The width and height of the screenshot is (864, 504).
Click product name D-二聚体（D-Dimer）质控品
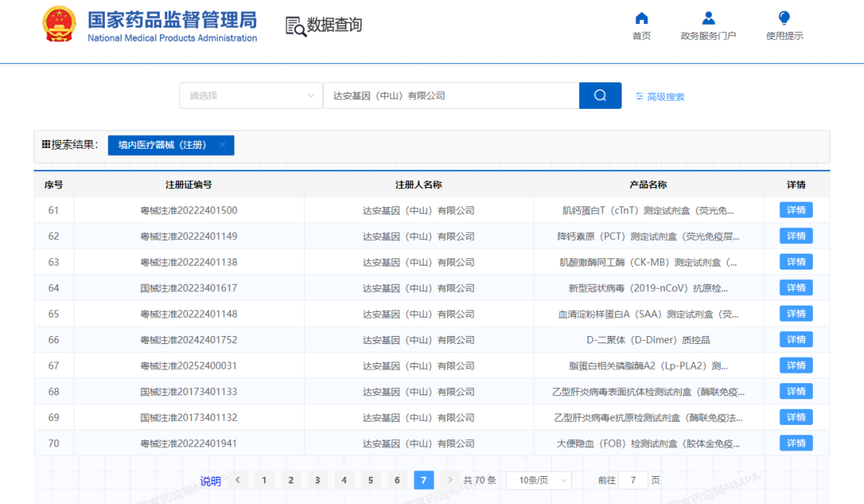pos(648,340)
